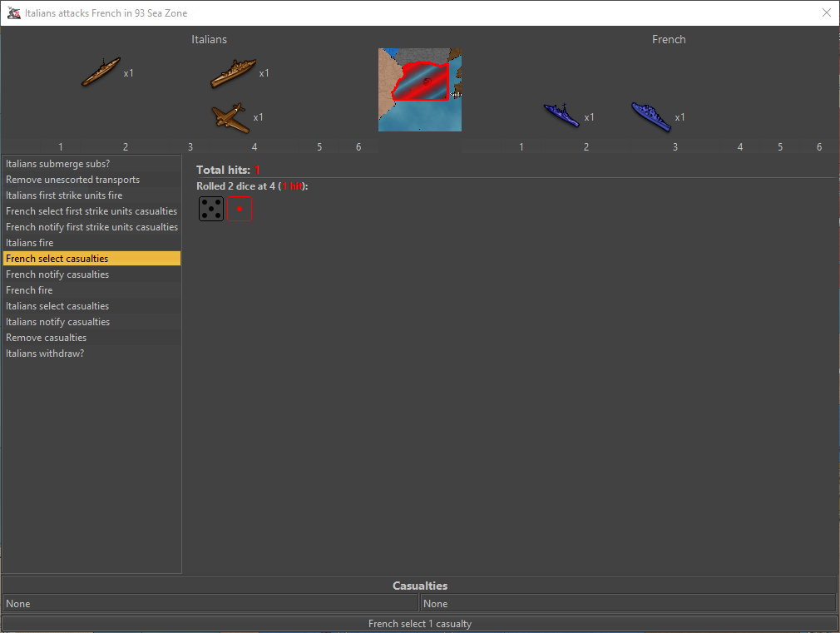
Task: Select 'French select first strike units casualties'
Action: pyautogui.click(x=91, y=211)
